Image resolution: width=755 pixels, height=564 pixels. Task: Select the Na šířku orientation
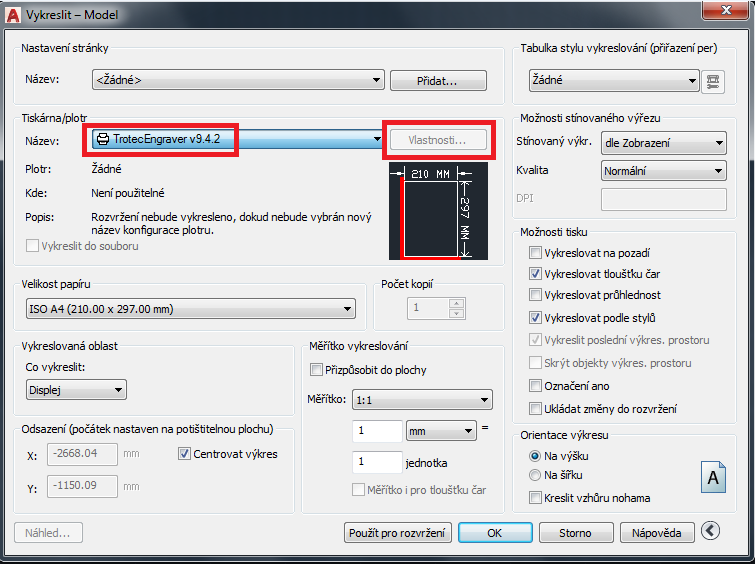[536, 475]
